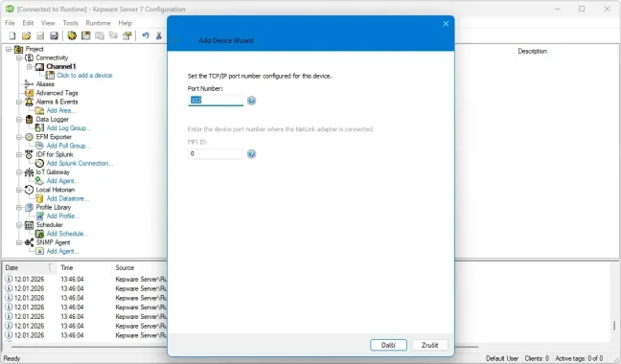This screenshot has width=621, height=364.
Task: Click the Port Number input field
Action: point(216,101)
